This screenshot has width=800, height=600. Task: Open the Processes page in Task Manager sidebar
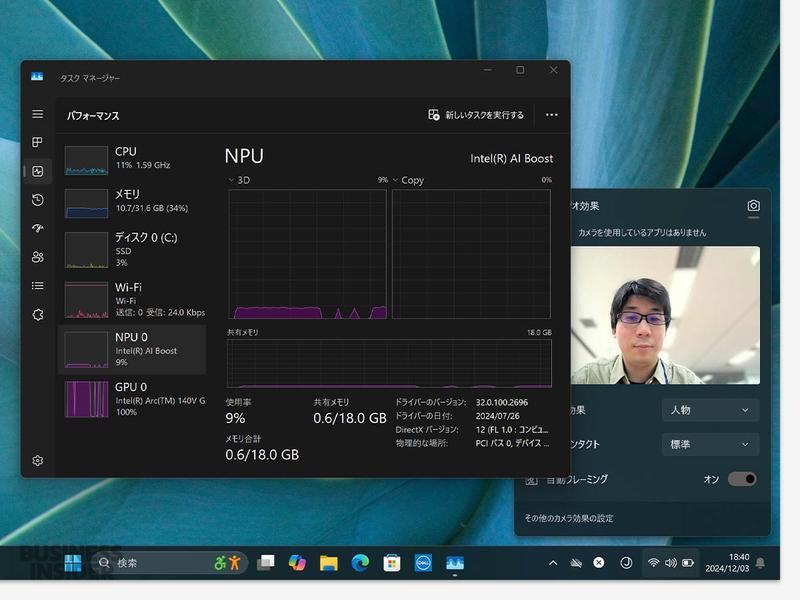click(38, 142)
